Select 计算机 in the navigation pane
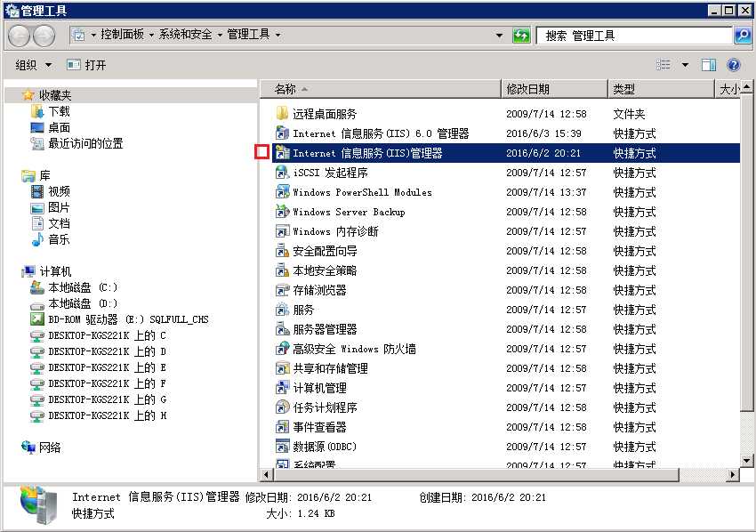This screenshot has height=532, width=756. pos(55,271)
